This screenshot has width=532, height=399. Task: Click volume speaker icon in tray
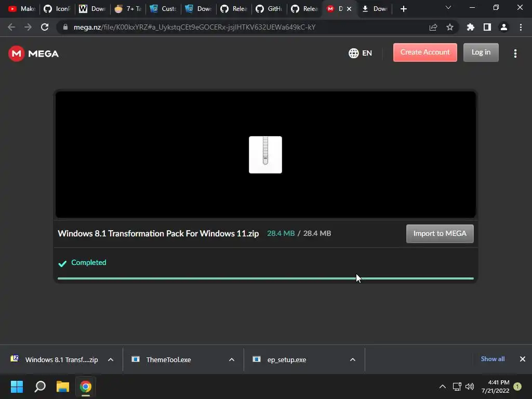(470, 387)
